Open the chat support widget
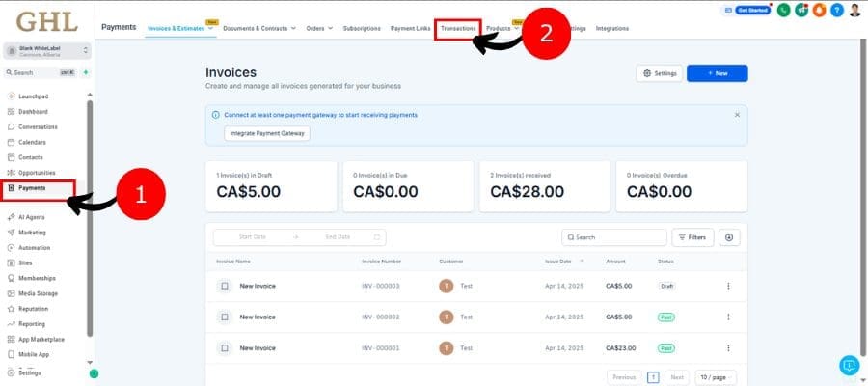 pyautogui.click(x=849, y=366)
